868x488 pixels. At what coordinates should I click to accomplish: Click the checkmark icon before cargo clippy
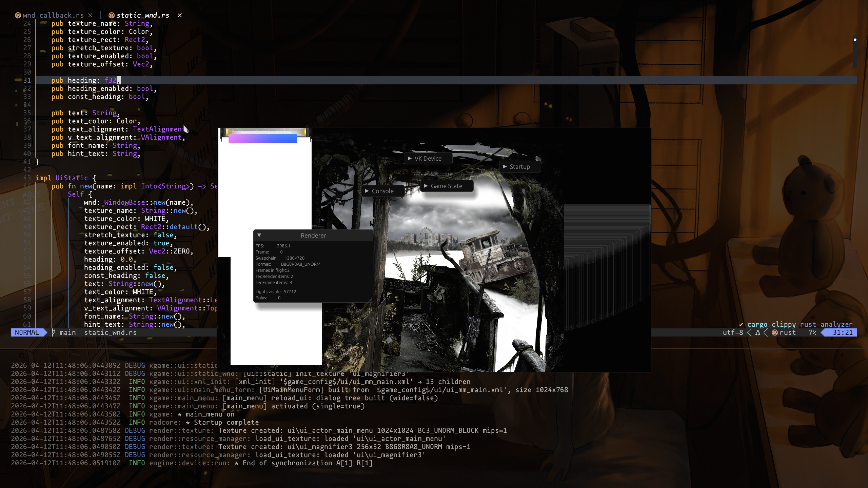tap(741, 325)
